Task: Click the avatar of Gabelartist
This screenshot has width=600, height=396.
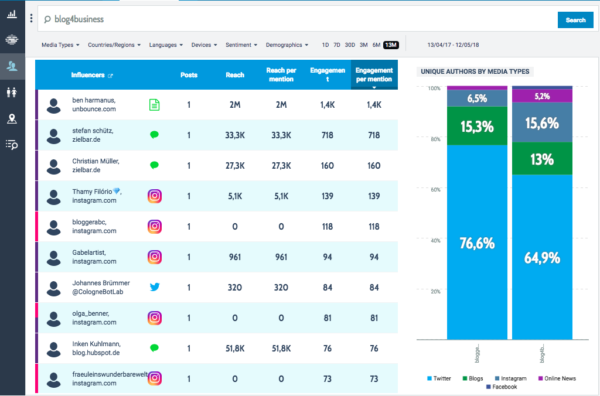Action: pyautogui.click(x=54, y=258)
